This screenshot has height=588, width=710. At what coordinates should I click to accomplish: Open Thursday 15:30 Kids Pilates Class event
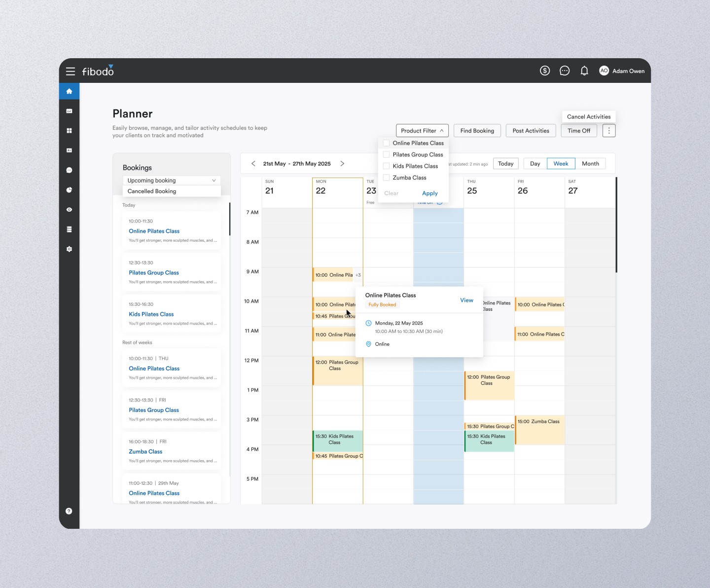pyautogui.click(x=489, y=441)
